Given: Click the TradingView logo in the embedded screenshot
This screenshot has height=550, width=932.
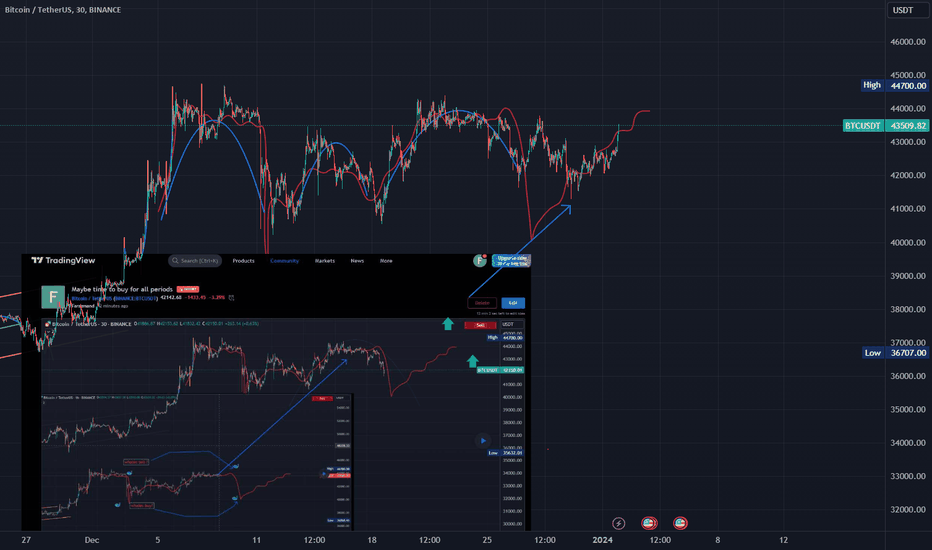Looking at the screenshot, I should [x=63, y=260].
